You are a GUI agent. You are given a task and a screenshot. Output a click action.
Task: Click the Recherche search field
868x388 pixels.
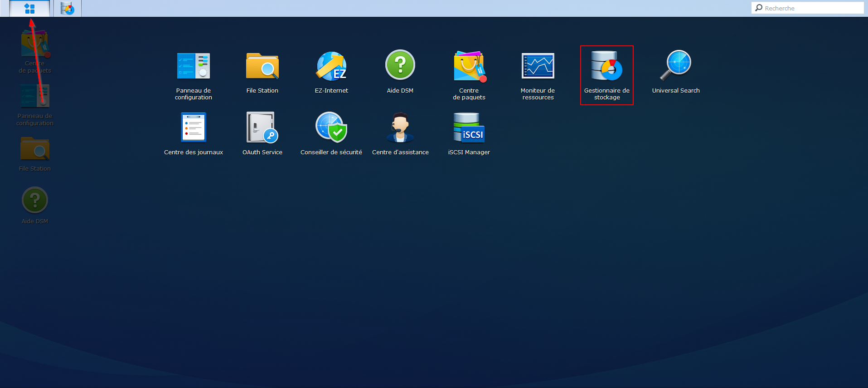(808, 8)
